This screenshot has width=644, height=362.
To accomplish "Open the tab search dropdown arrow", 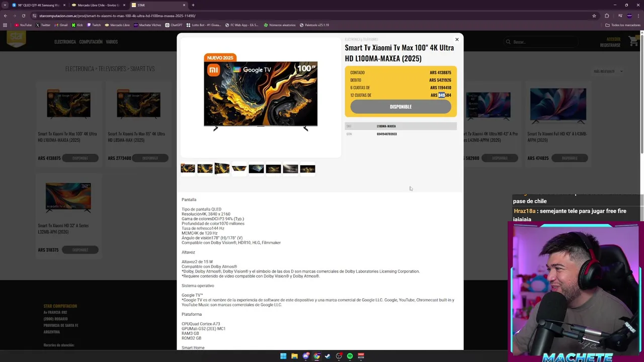I will (x=5, y=5).
